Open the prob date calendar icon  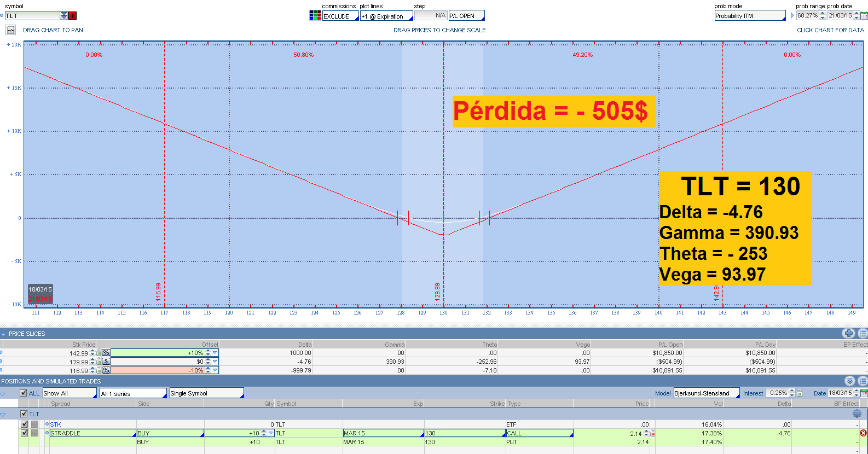pyautogui.click(x=864, y=15)
